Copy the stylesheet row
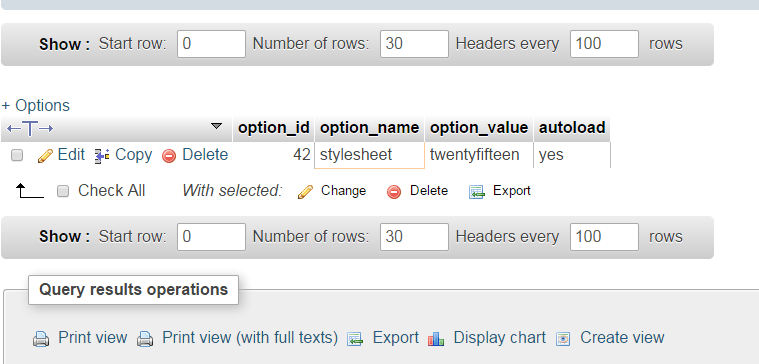Screen dimensions: 759x364 tap(134, 155)
